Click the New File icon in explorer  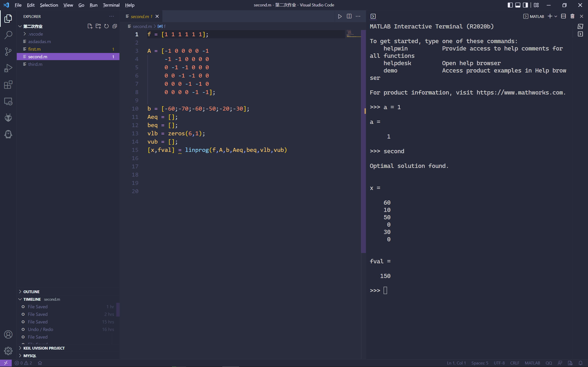click(90, 26)
